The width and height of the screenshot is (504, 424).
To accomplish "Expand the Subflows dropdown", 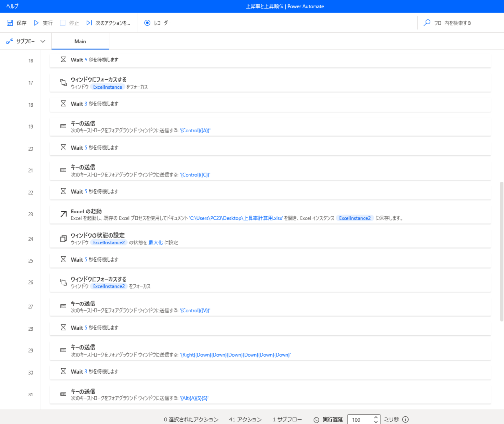I will pos(42,41).
